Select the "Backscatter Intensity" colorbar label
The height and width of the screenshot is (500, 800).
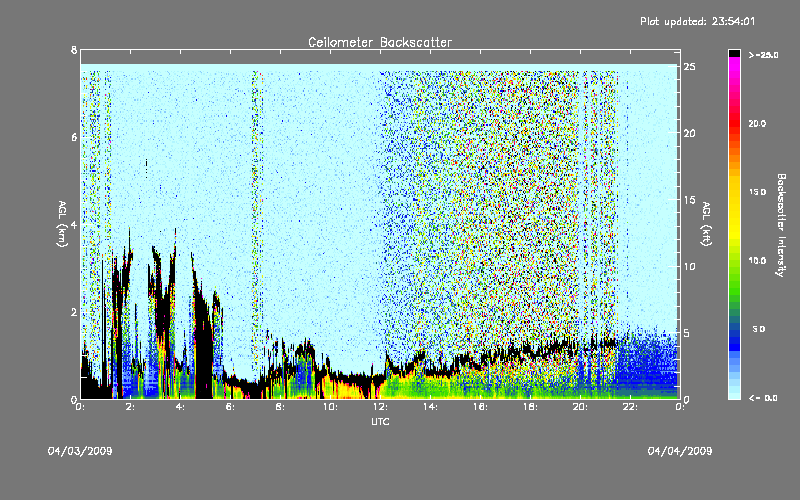(781, 225)
